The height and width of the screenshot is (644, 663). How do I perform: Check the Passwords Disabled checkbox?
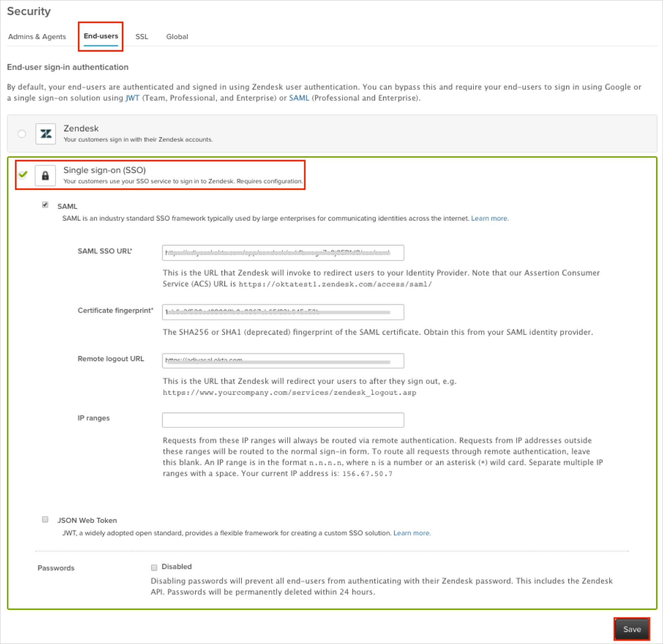pyautogui.click(x=154, y=567)
